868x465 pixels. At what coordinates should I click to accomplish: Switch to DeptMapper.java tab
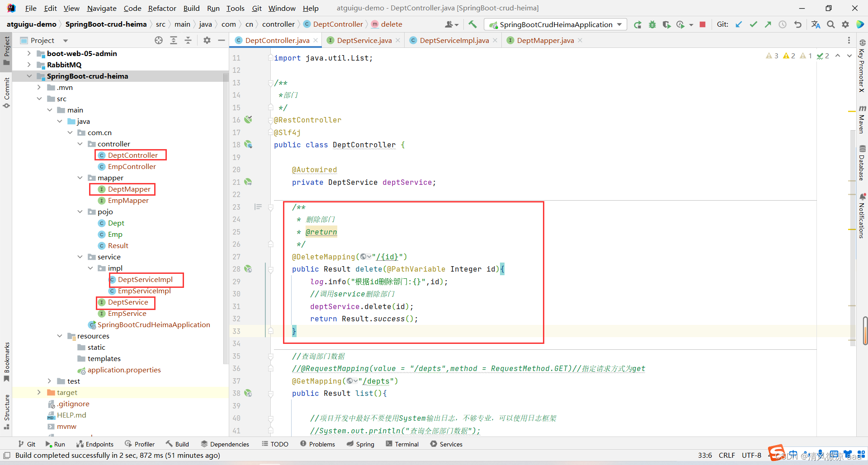[x=545, y=40]
